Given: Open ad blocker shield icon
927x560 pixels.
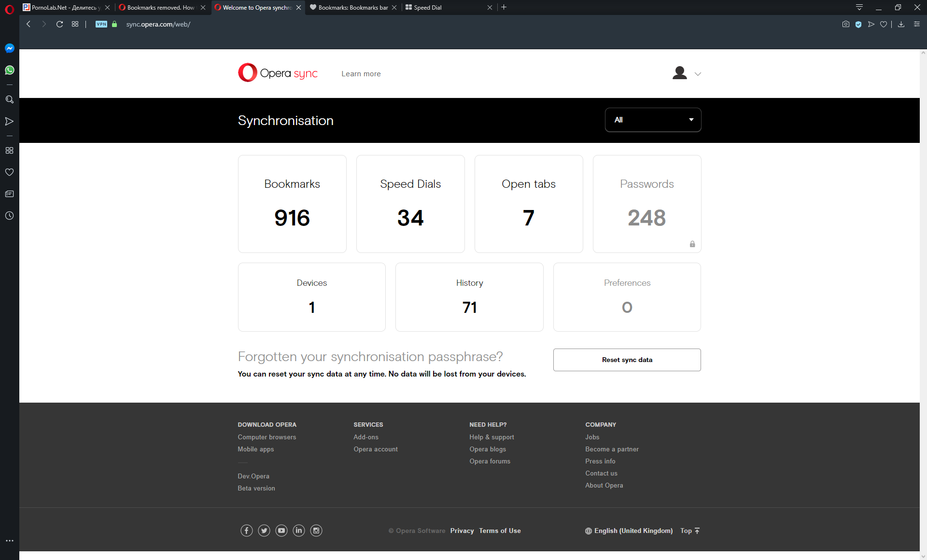Looking at the screenshot, I should pos(858,24).
